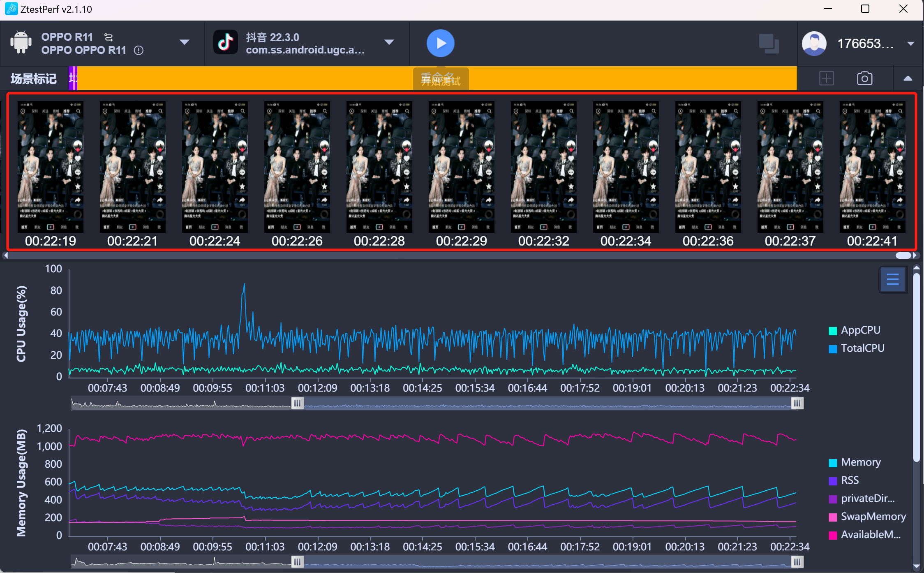
Task: Click the thumbnail strip left scroll arrow
Action: [5, 255]
